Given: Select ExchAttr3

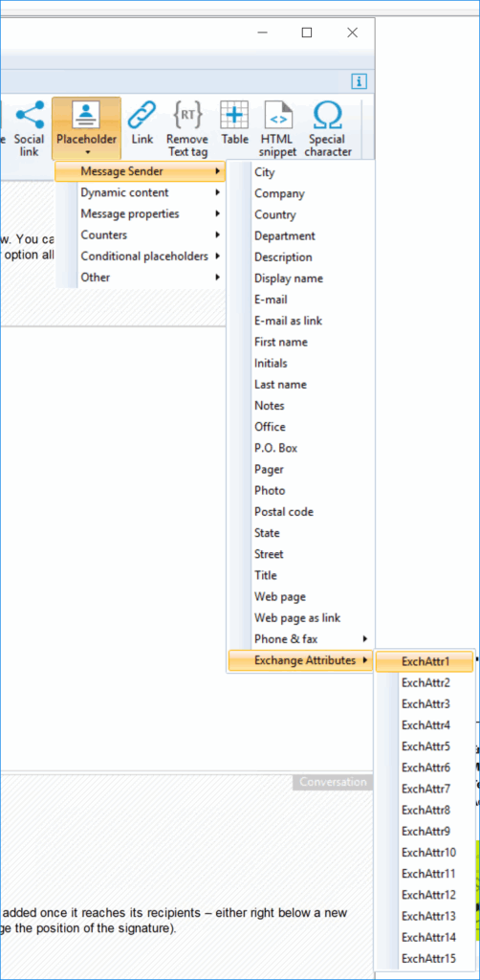Looking at the screenshot, I should click(425, 703).
